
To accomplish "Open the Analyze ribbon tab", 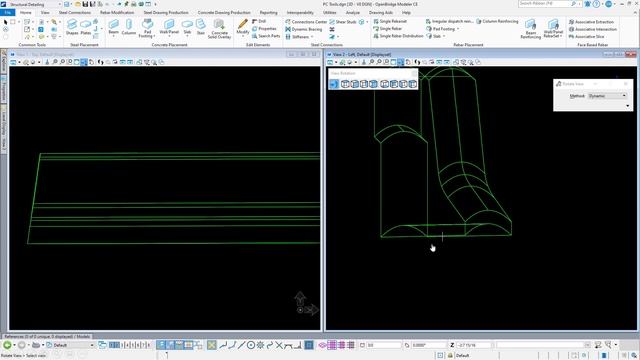I will coord(352,13).
